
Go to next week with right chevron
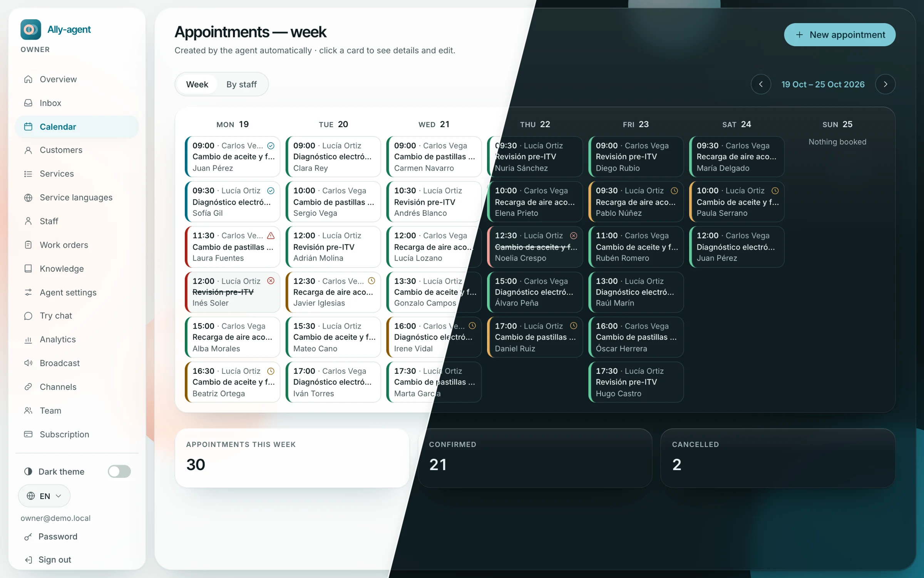885,84
